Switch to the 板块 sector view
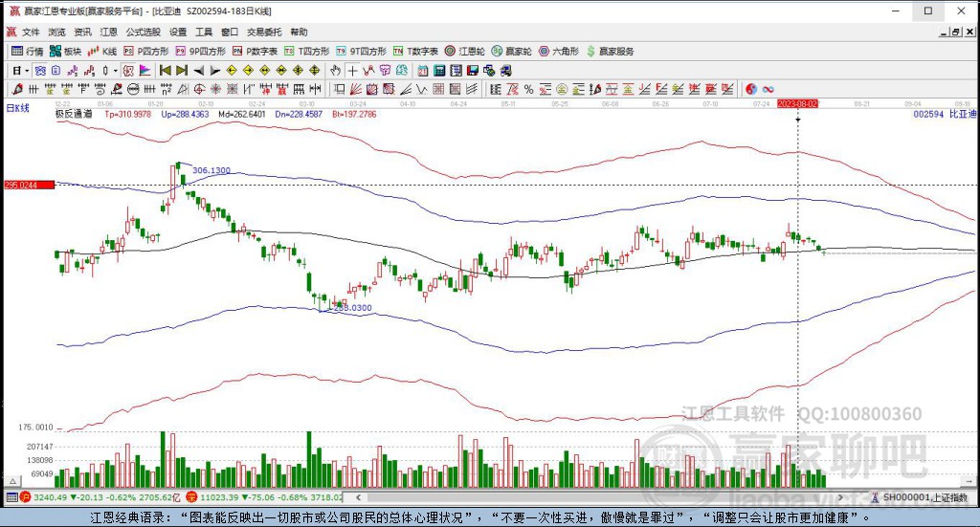980x527 pixels. pyautogui.click(x=66, y=52)
